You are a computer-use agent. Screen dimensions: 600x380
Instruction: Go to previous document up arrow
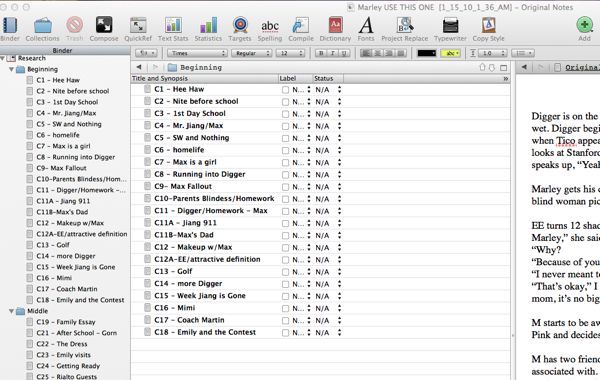482,67
